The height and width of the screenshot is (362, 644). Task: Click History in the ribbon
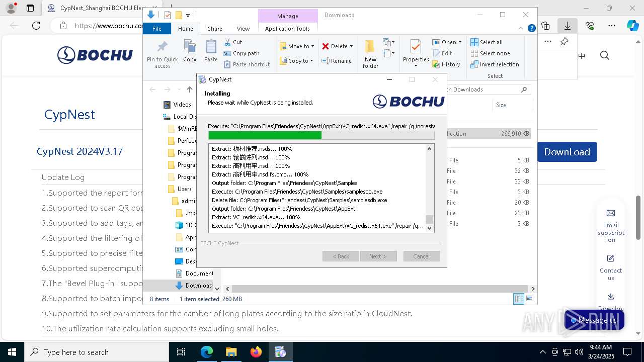(446, 64)
